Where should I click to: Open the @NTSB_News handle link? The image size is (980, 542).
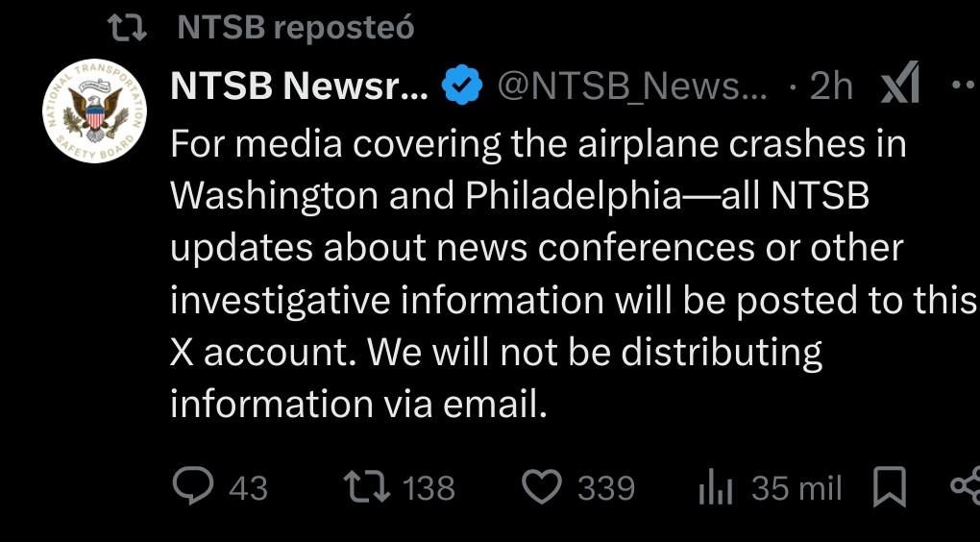click(632, 86)
